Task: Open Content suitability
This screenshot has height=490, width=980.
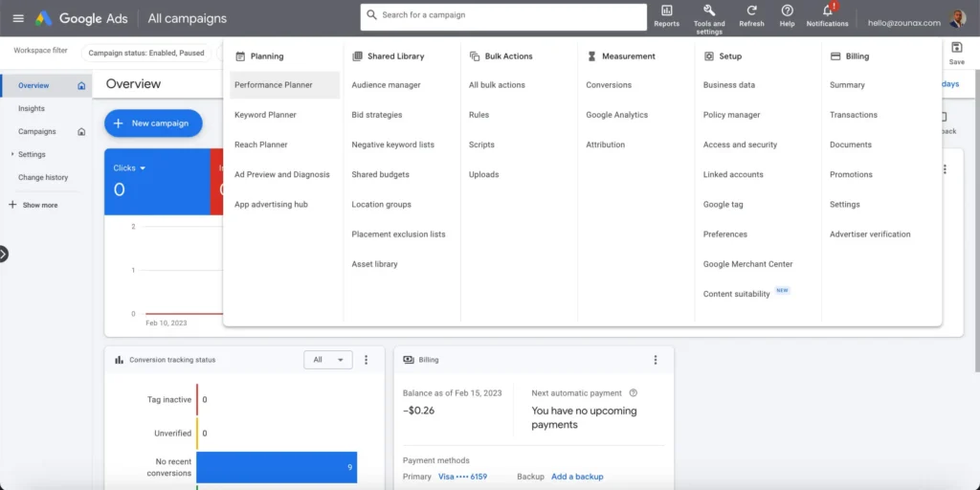Action: [736, 294]
